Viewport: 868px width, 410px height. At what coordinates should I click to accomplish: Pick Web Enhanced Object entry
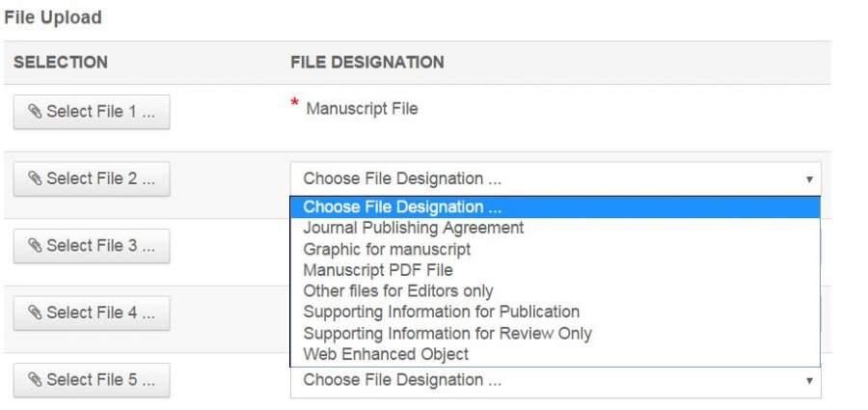click(x=386, y=354)
